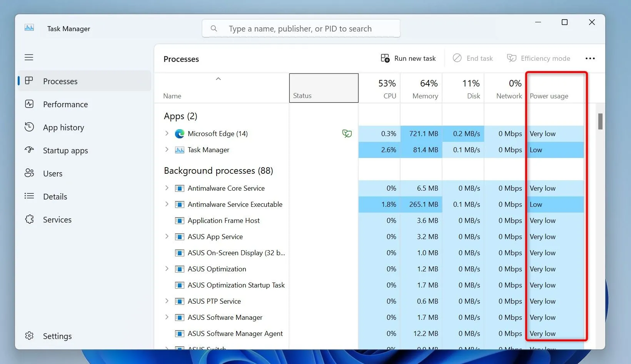Sort by the Status column header

[x=324, y=88]
